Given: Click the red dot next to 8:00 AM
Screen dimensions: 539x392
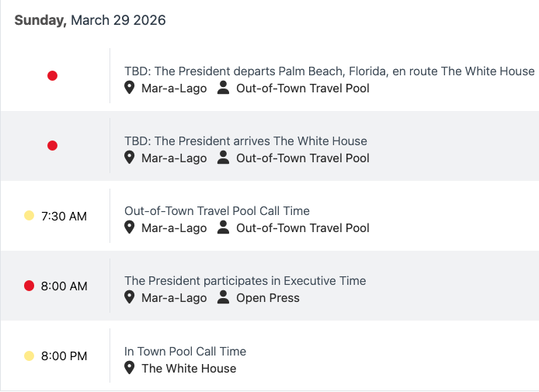Looking at the screenshot, I should (30, 286).
